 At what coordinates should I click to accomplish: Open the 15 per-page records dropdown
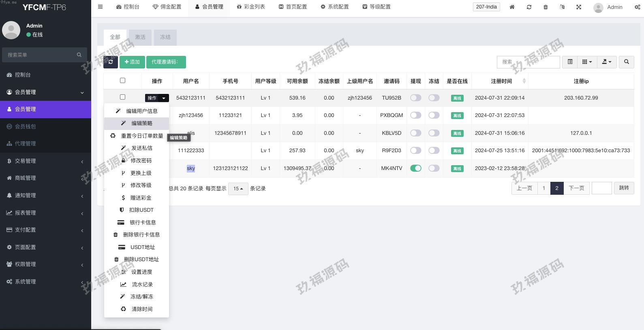coord(238,189)
